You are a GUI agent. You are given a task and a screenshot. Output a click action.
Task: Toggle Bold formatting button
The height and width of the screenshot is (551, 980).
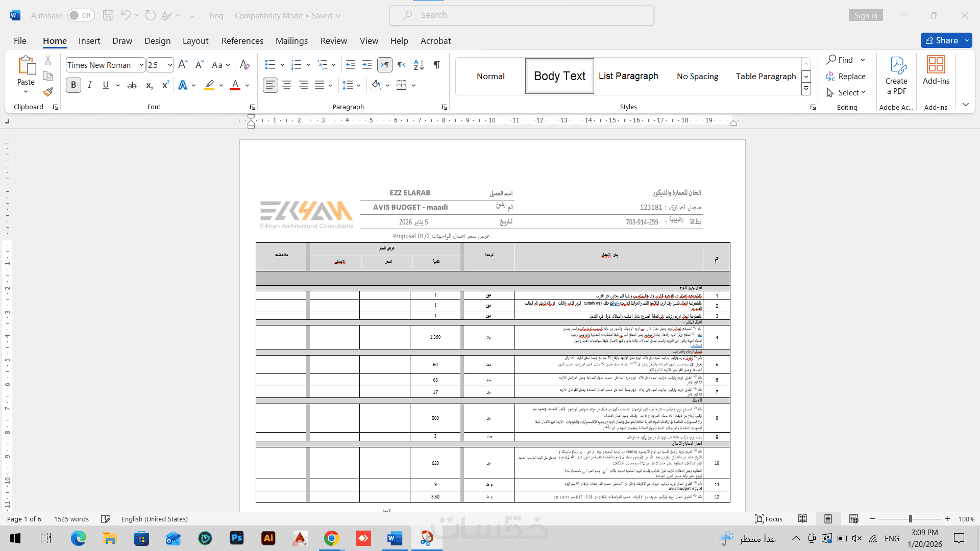point(73,85)
